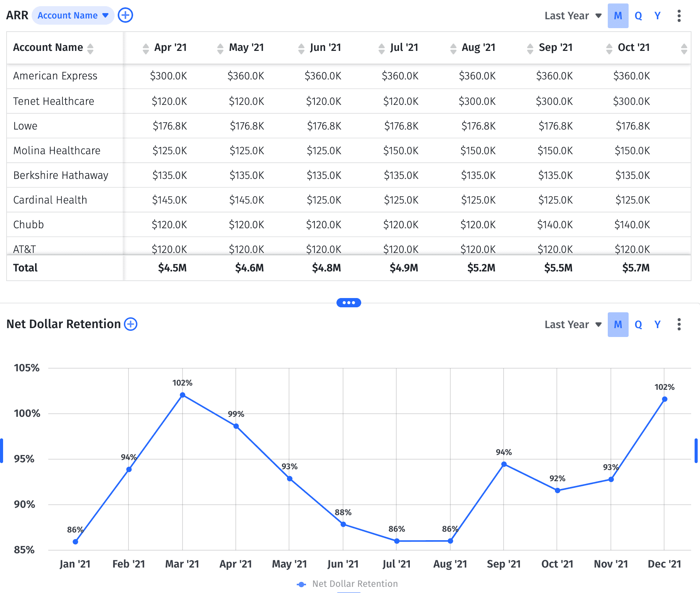Switch ARR view to quarterly with Q toggle
This screenshot has height=593, width=700.
click(x=638, y=16)
